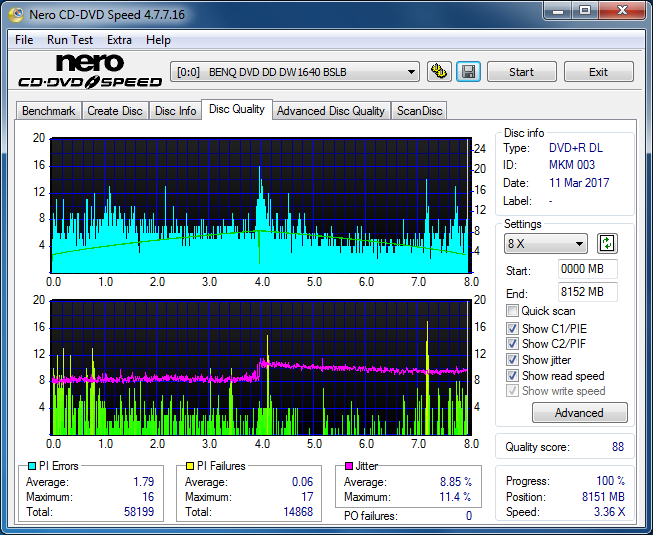The image size is (653, 535).
Task: Click the PO failures value 0
Action: point(469,516)
